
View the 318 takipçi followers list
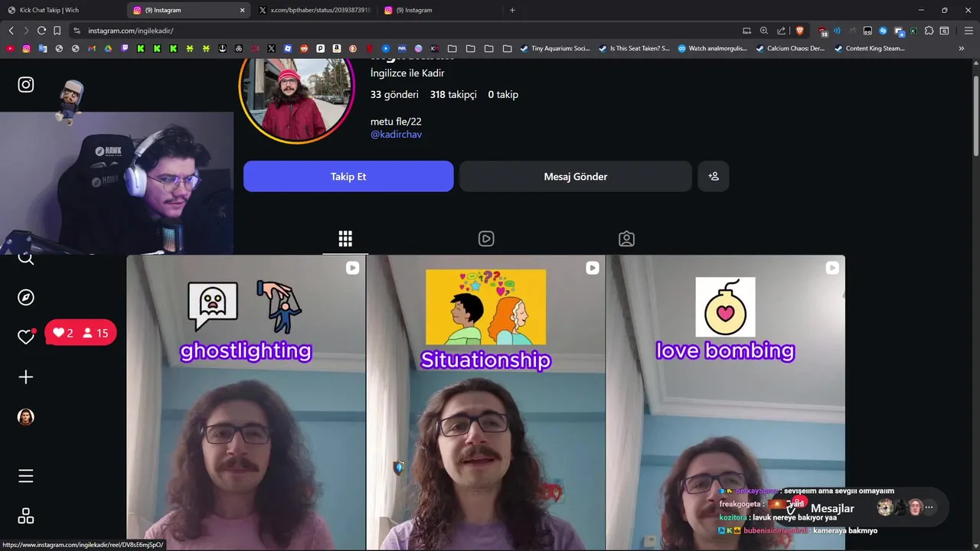point(453,94)
